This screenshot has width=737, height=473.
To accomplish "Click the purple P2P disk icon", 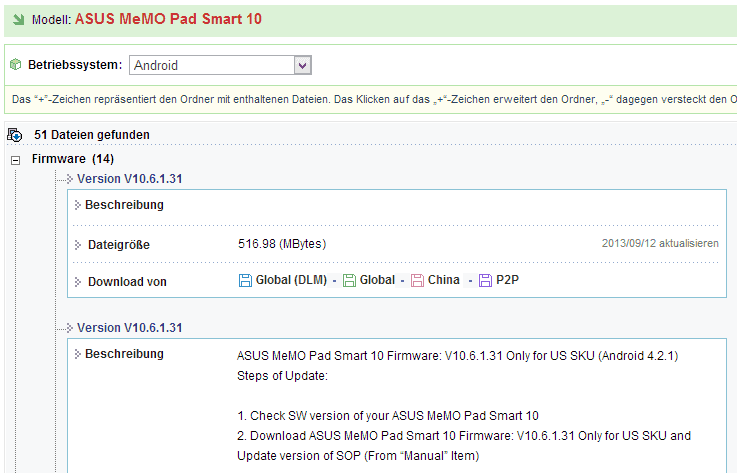I will tap(486, 280).
